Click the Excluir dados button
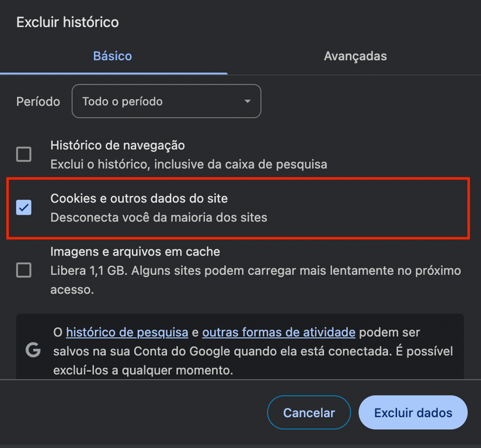This screenshot has width=481, height=448. [413, 412]
